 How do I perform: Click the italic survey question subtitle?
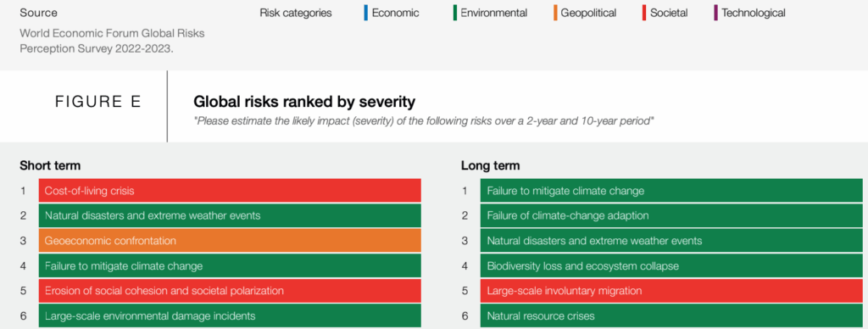(424, 120)
